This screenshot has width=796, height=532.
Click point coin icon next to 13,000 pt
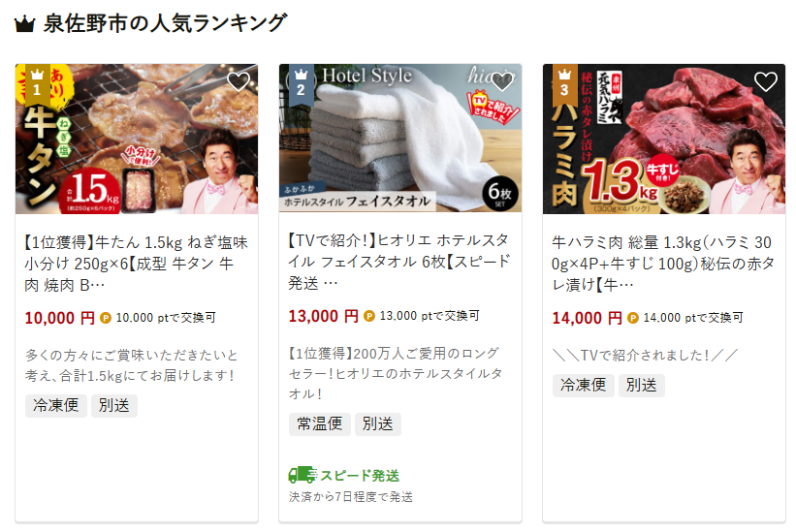(369, 317)
